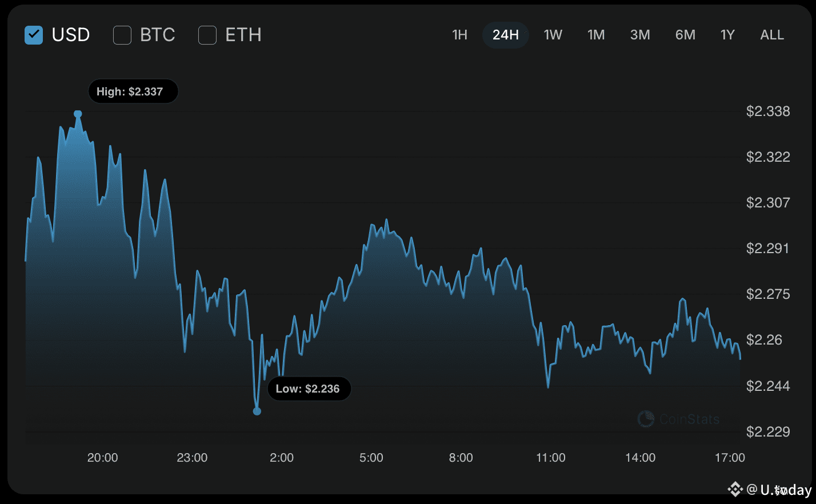816x504 pixels.
Task: Select the low point marker below the Low label
Action: click(257, 410)
